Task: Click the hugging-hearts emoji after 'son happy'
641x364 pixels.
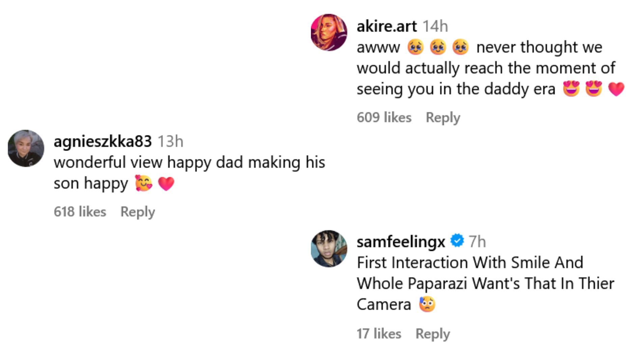Action: pyautogui.click(x=143, y=183)
